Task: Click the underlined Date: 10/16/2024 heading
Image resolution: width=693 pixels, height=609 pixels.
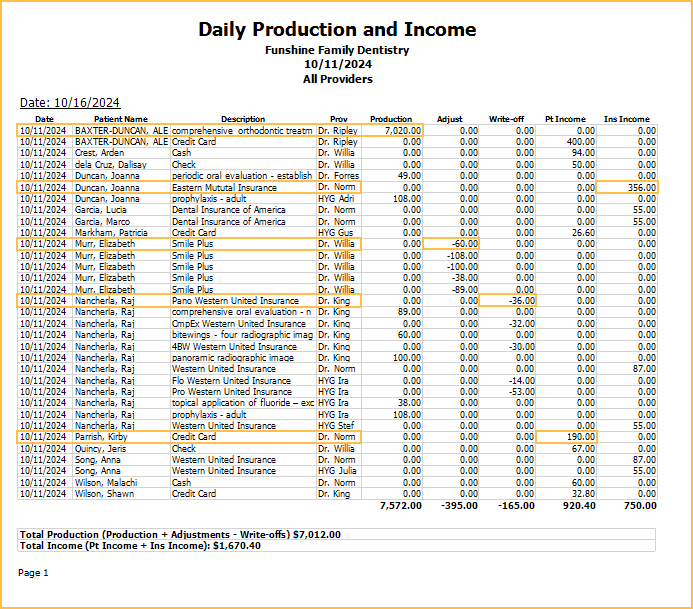Action: [x=70, y=102]
